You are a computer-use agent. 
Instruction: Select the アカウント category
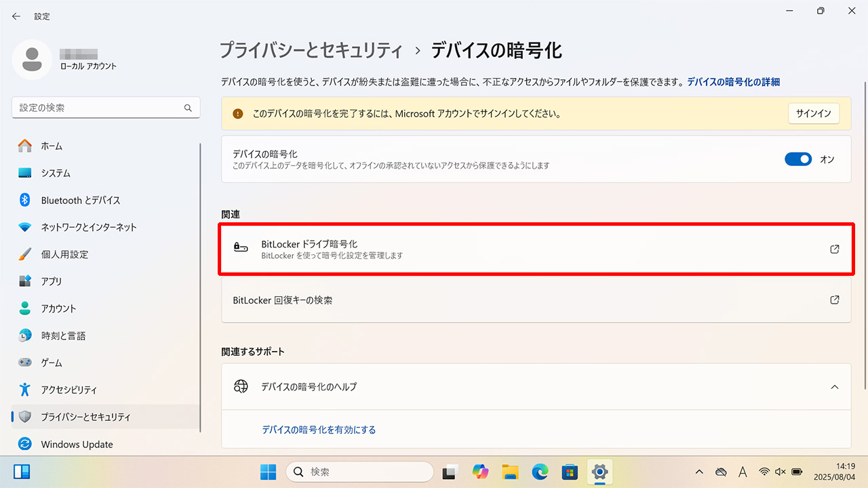[x=106, y=308]
